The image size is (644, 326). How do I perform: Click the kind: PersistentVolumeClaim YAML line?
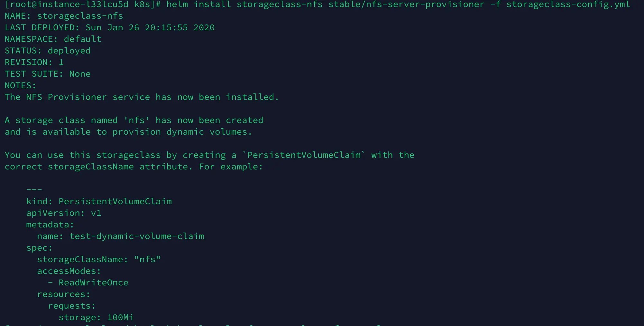pos(99,201)
